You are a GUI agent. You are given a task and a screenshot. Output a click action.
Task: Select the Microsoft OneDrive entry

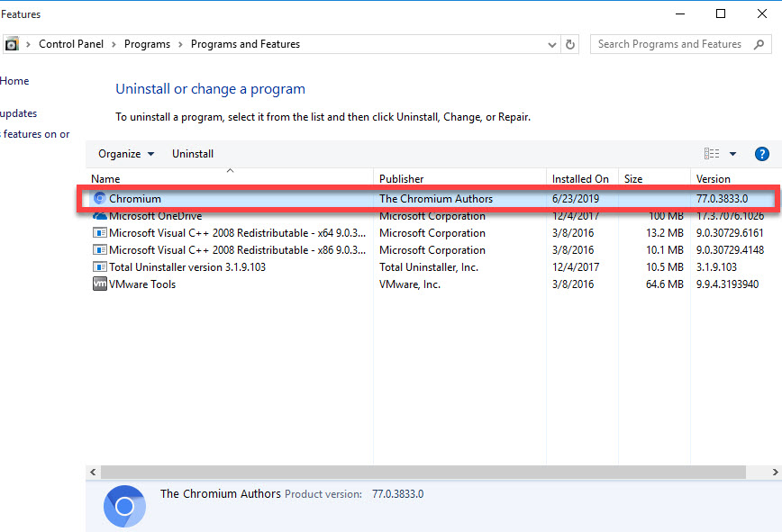click(x=156, y=216)
